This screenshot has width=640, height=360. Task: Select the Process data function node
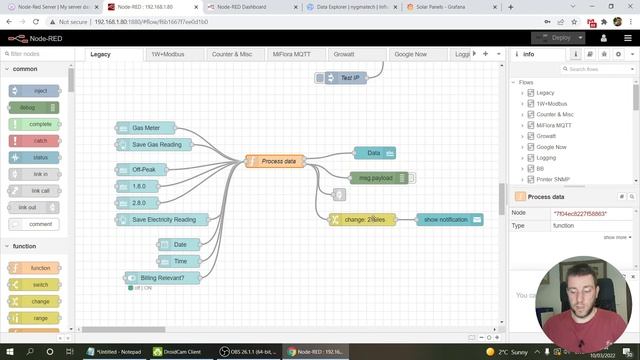(275, 161)
